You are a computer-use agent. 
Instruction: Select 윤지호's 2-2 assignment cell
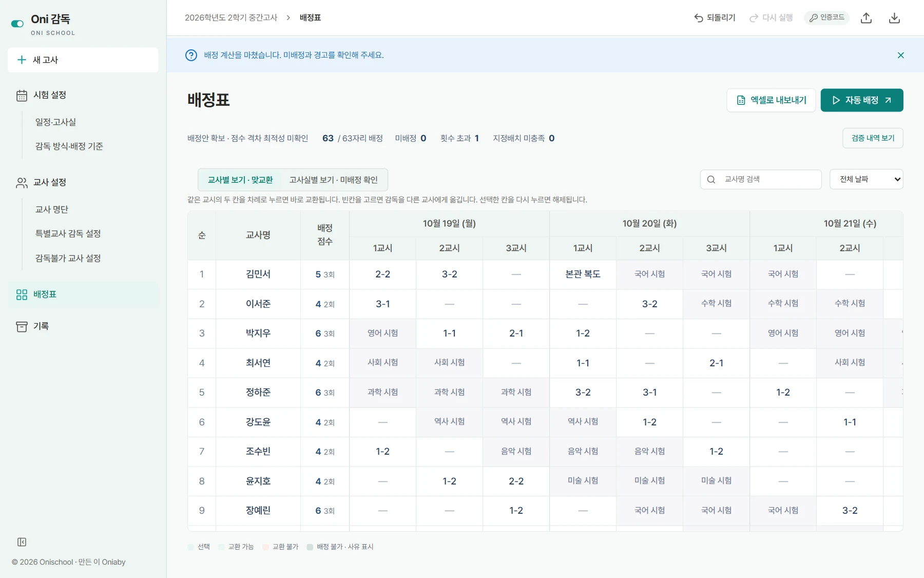tap(516, 481)
